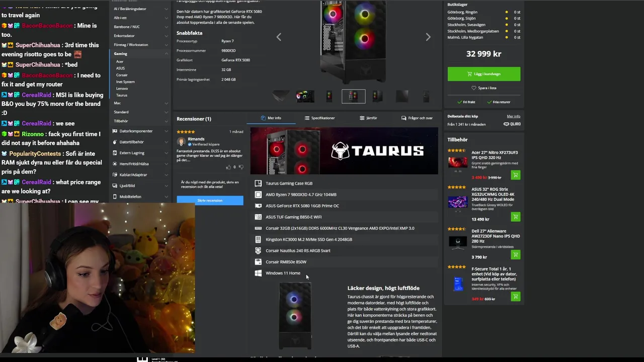Click the thumbs-up icon on Rimands' review

[x=229, y=167]
